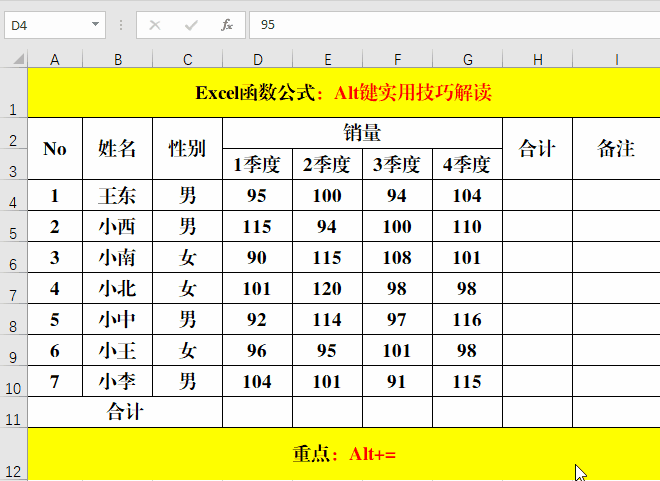Click 小北's 2季度 value 120
Viewport: 660px width, 481px height.
(x=327, y=288)
